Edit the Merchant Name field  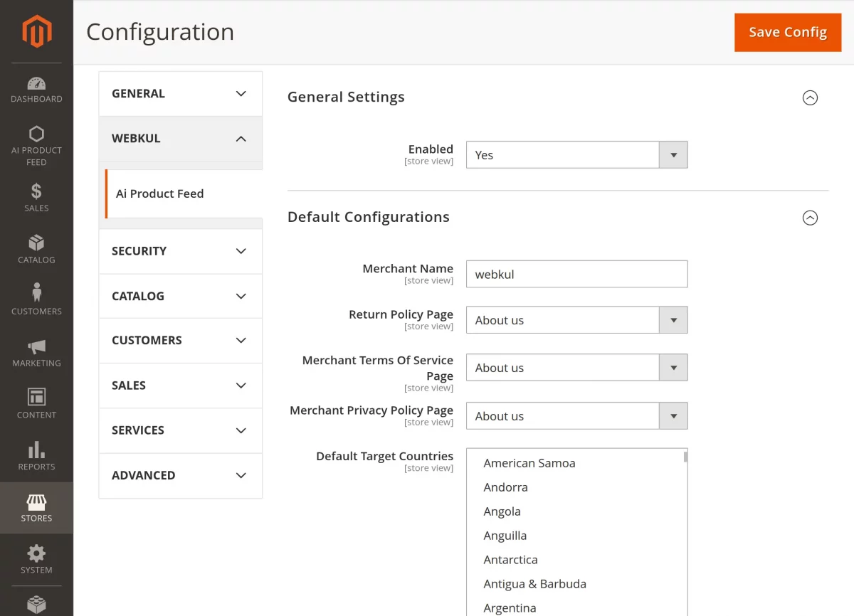[x=576, y=274]
